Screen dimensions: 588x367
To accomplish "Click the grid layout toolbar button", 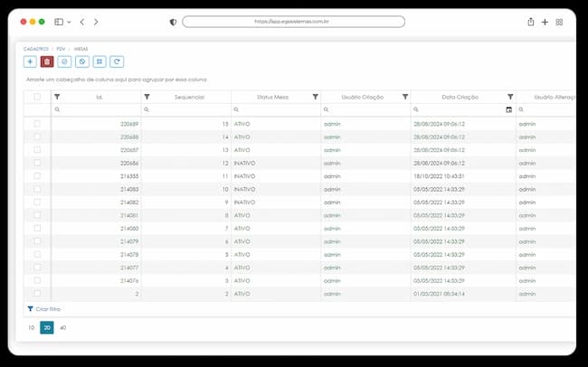I will click(100, 61).
